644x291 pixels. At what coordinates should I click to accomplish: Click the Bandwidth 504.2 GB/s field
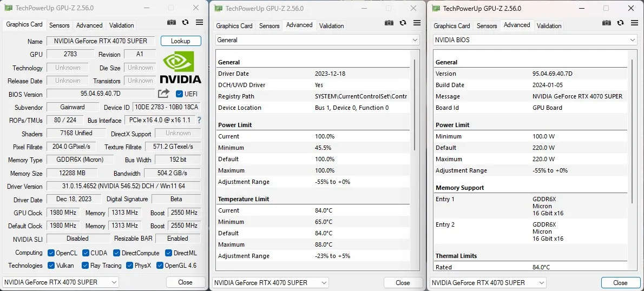pyautogui.click(x=172, y=173)
